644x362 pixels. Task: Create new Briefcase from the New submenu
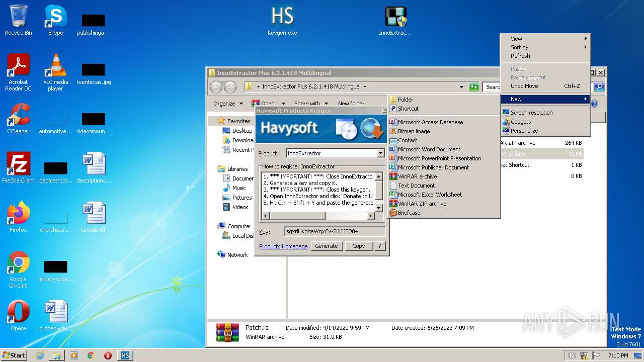click(x=444, y=213)
